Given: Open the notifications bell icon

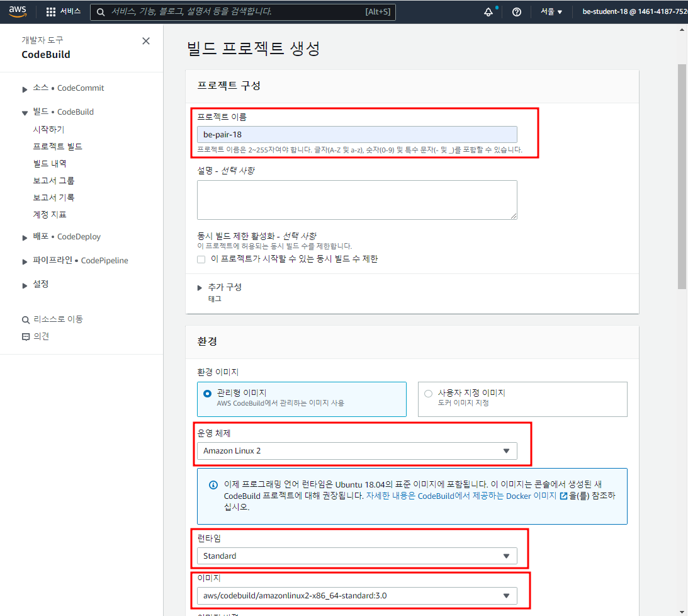Looking at the screenshot, I should [488, 12].
